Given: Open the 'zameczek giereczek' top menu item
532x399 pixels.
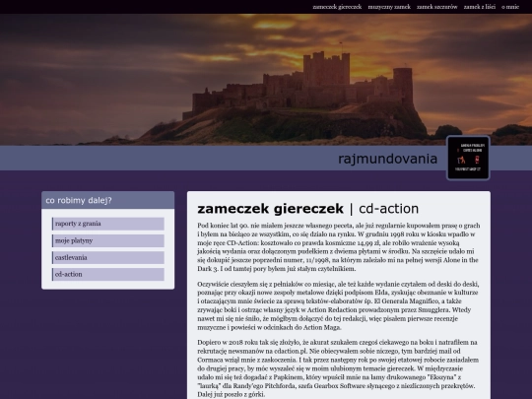Looking at the screenshot, I should (x=337, y=7).
